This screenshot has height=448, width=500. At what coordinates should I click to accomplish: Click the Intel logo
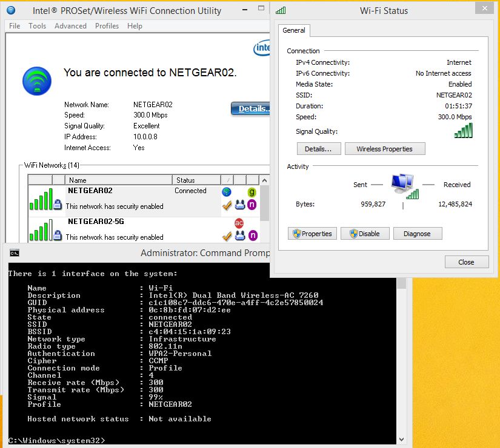pyautogui.click(x=261, y=48)
